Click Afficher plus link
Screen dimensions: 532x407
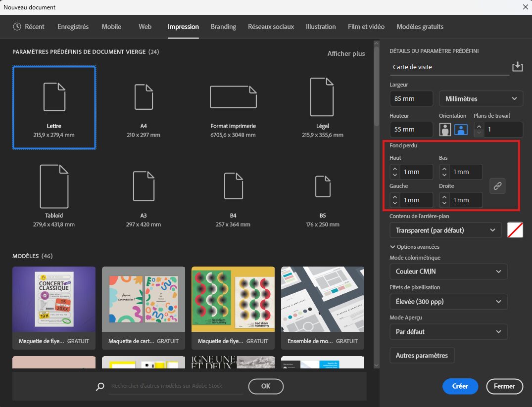click(x=346, y=53)
